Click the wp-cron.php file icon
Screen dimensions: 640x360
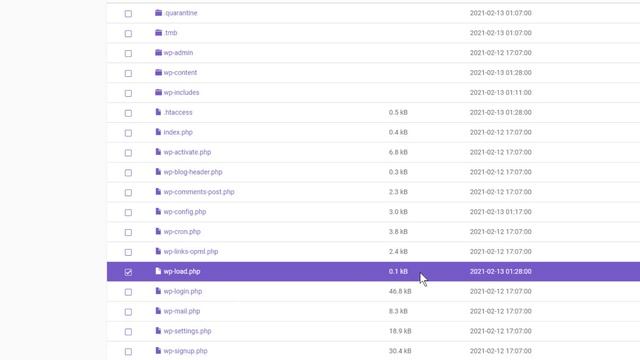point(158,231)
